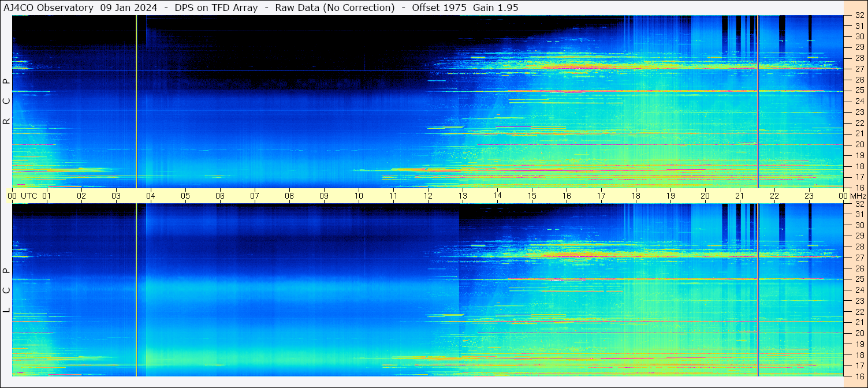Select the 06 hour label on the time axis
The width and height of the screenshot is (868, 388).
coord(220,196)
